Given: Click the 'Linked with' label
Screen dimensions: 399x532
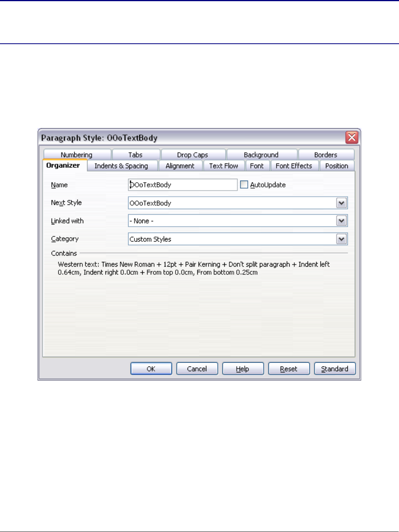Looking at the screenshot, I should tap(67, 221).
